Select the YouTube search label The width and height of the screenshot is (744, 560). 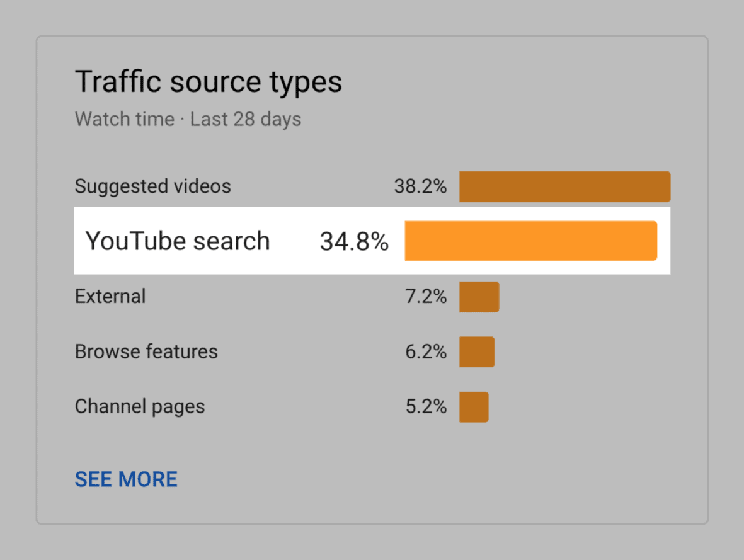coord(178,241)
